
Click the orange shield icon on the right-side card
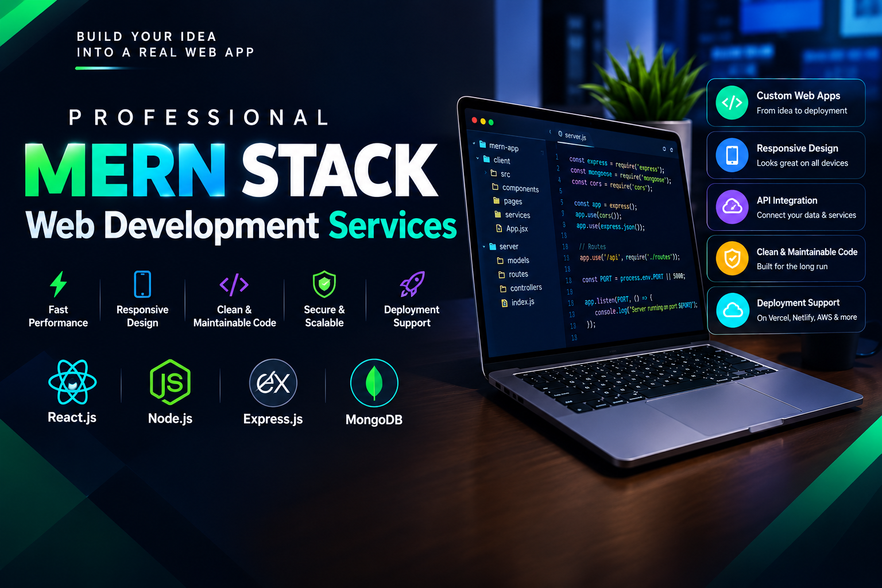click(732, 258)
